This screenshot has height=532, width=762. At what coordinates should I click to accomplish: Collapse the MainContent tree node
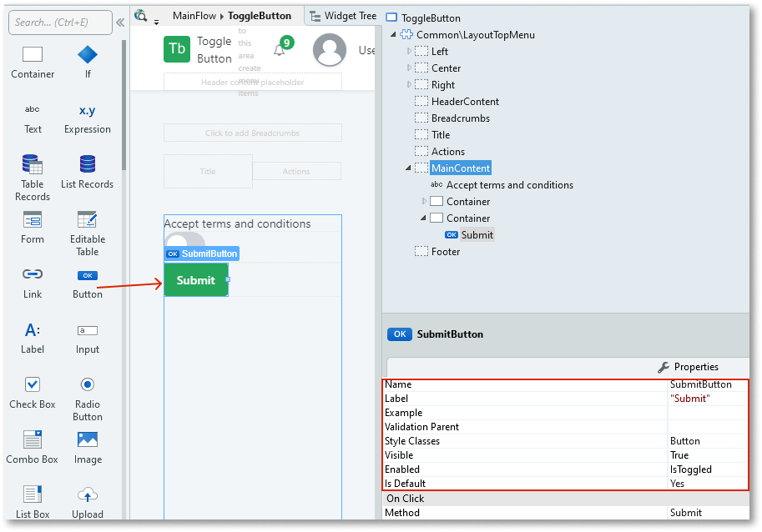point(408,168)
